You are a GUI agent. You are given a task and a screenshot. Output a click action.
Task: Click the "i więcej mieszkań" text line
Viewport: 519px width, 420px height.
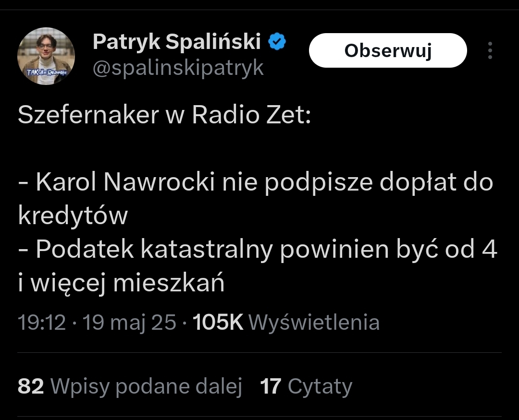[x=121, y=284]
